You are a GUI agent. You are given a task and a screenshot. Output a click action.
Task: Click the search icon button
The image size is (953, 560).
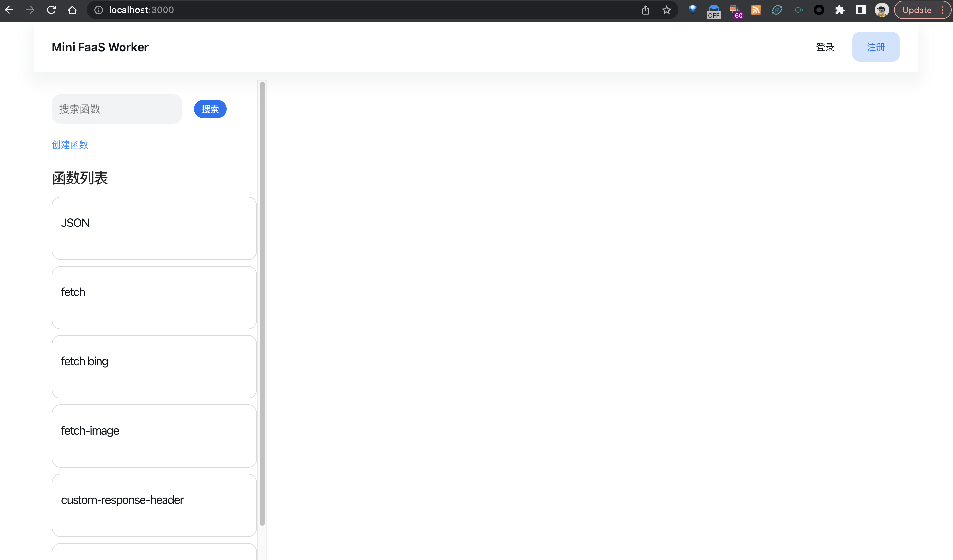(210, 109)
